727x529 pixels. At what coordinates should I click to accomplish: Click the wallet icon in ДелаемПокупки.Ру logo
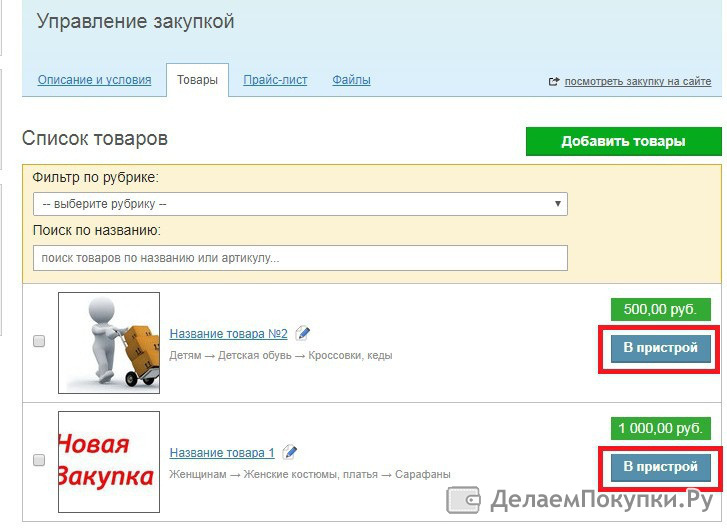[465, 499]
